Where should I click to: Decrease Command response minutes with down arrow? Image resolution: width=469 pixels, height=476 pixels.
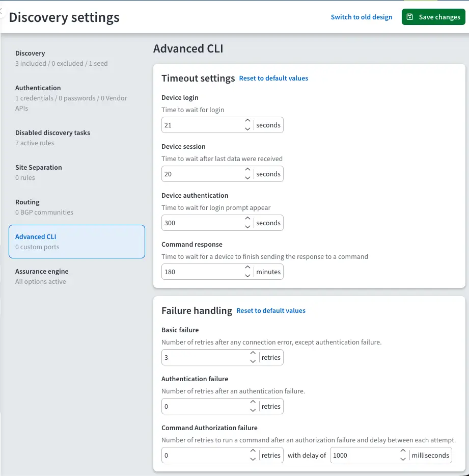pyautogui.click(x=247, y=276)
